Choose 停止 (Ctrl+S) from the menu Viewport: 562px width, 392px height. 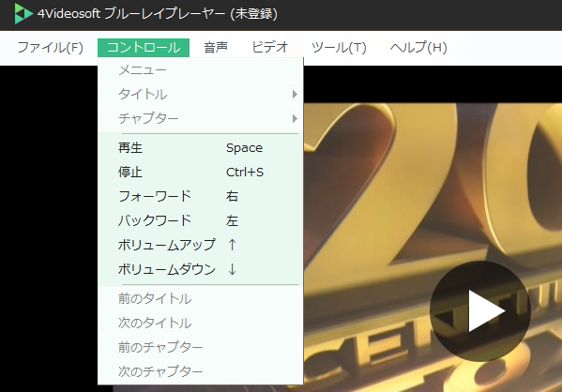click(201, 173)
